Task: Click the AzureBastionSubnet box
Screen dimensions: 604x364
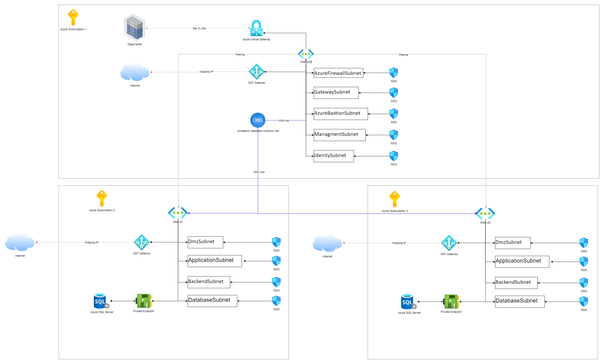Action: [340, 114]
